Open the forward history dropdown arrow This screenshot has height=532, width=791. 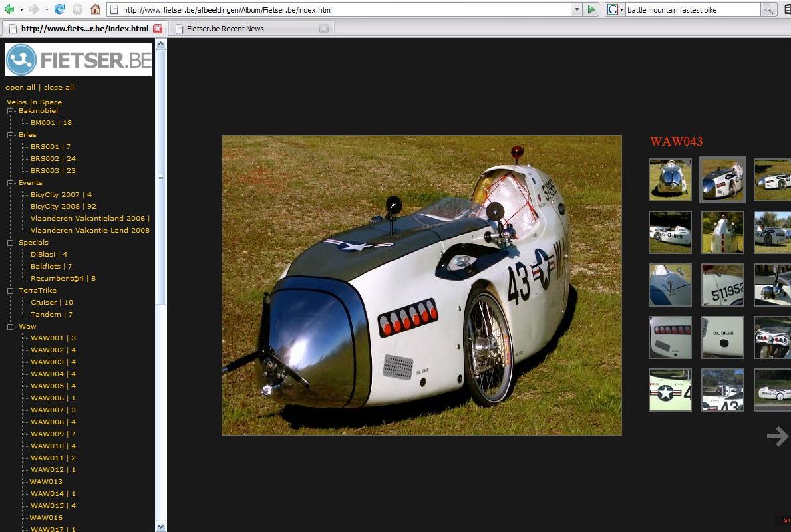tap(47, 9)
